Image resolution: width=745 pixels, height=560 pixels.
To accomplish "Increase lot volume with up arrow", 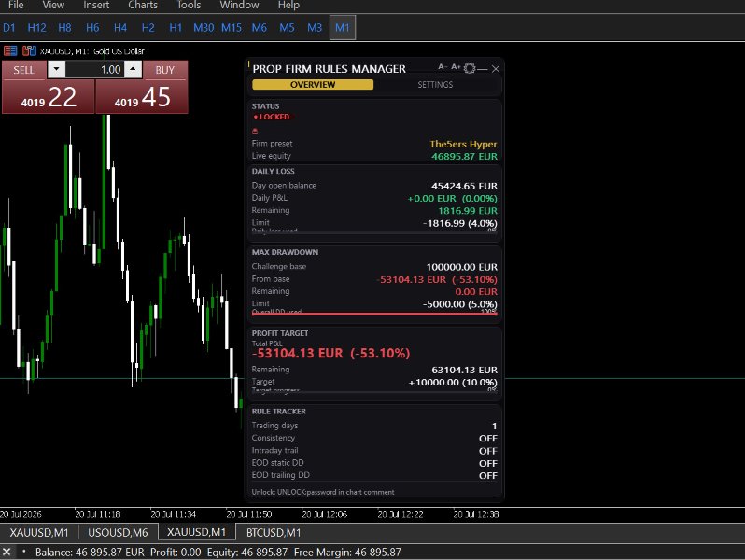I will 133,69.
